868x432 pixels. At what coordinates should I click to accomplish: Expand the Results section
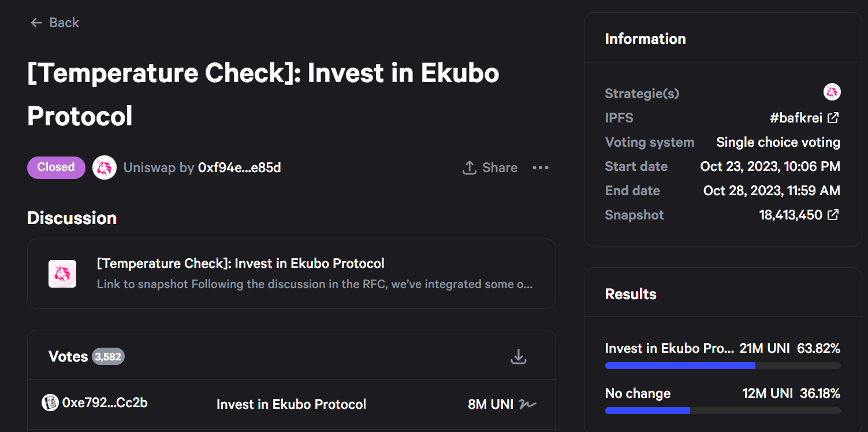pos(630,294)
